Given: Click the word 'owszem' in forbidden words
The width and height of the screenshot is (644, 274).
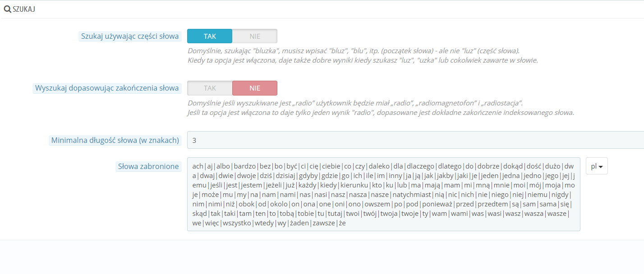Looking at the screenshot, I should (378, 204).
